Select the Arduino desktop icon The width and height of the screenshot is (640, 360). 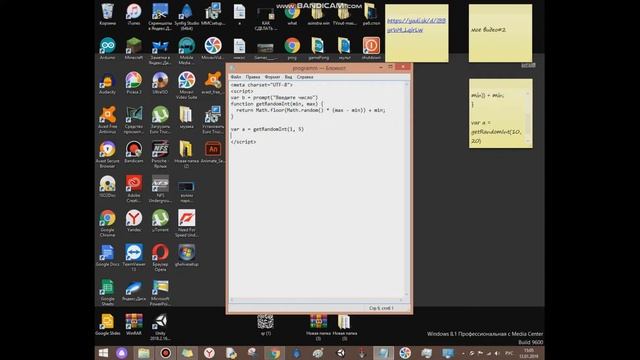107,49
